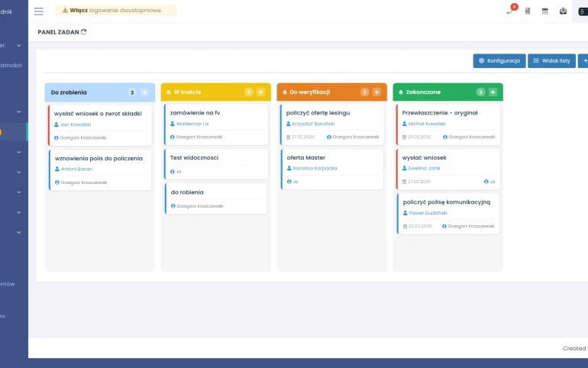Add a task to Do zrobienia column
Viewport: 588px width, 368px height.
(144, 92)
